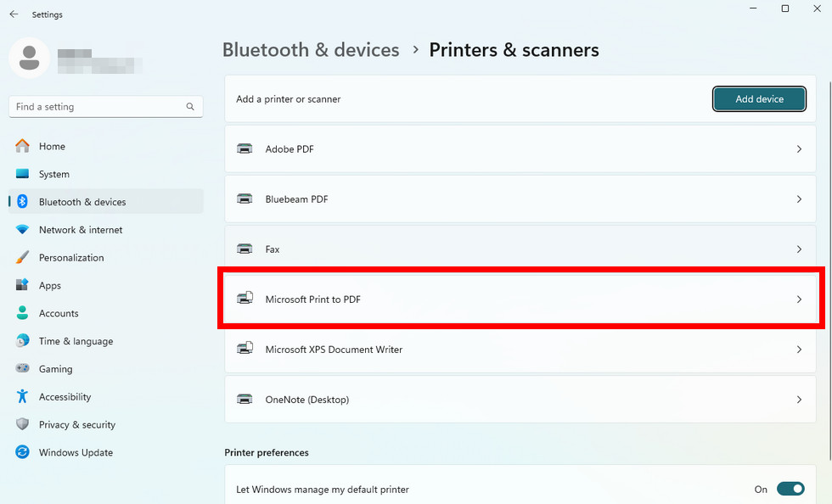The width and height of the screenshot is (832, 504).
Task: Click the Windows Update icon
Action: click(x=20, y=452)
